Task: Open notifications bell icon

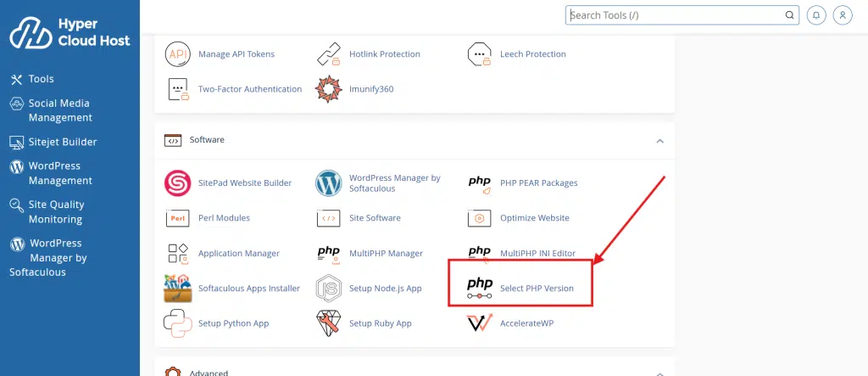Action: pyautogui.click(x=816, y=15)
